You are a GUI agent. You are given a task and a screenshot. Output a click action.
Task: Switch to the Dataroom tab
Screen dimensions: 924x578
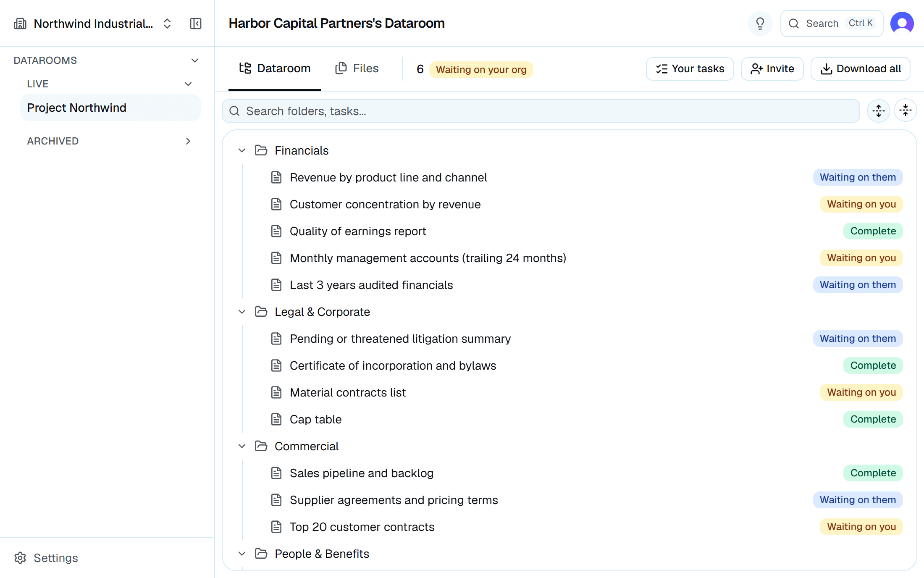(x=275, y=68)
